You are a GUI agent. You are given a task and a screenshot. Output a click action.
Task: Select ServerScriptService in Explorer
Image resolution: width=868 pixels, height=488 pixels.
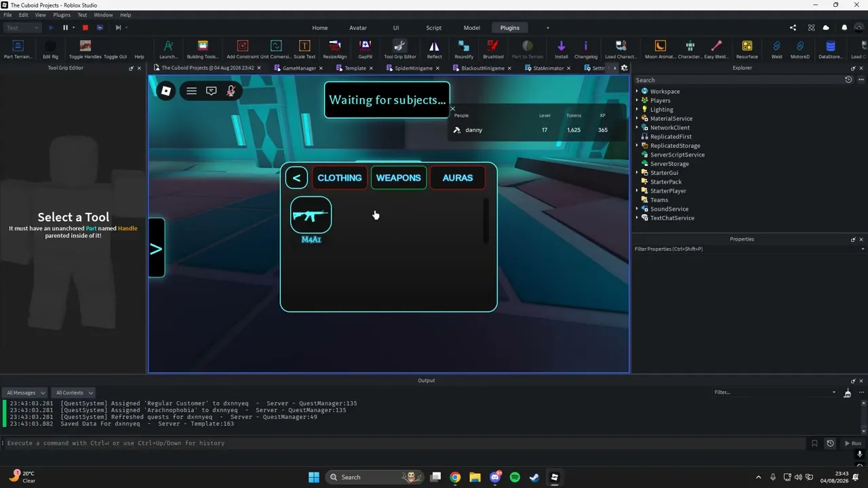[x=677, y=155]
